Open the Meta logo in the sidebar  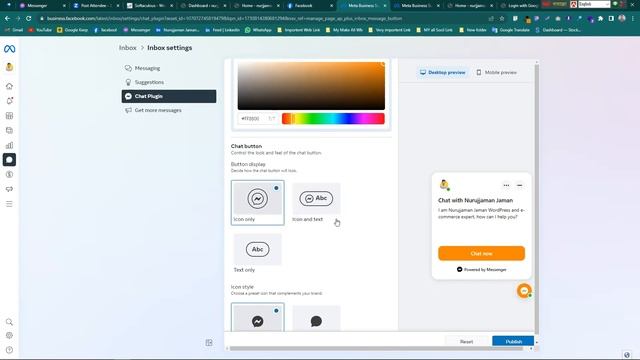pyautogui.click(x=9, y=49)
